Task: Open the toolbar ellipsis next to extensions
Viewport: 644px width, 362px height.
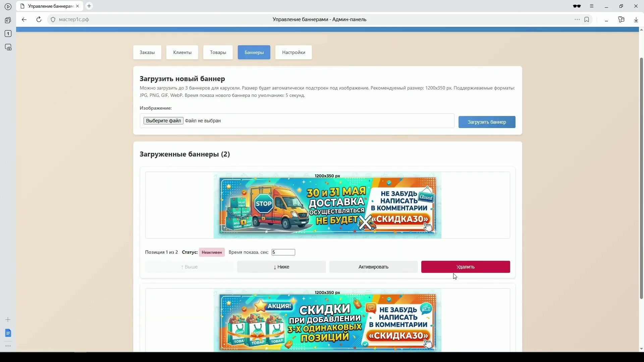Action: [606, 20]
